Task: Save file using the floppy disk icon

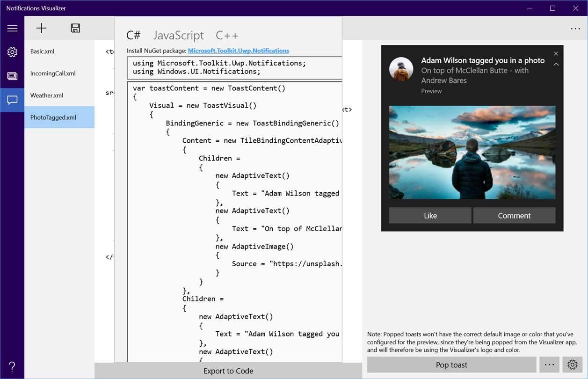Action: point(75,28)
